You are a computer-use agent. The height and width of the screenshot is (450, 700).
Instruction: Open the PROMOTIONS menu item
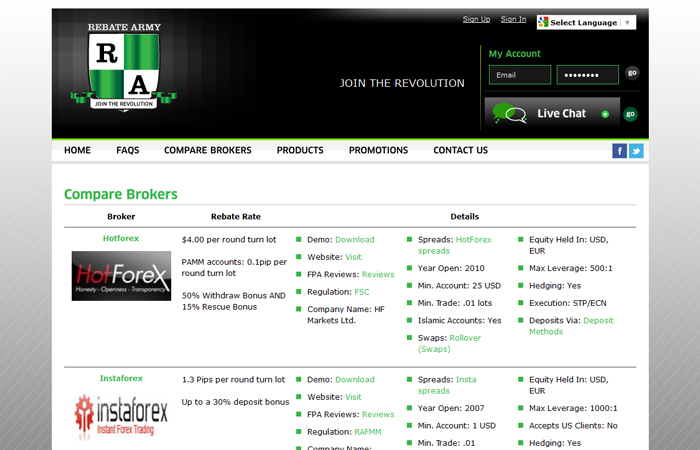pos(378,150)
